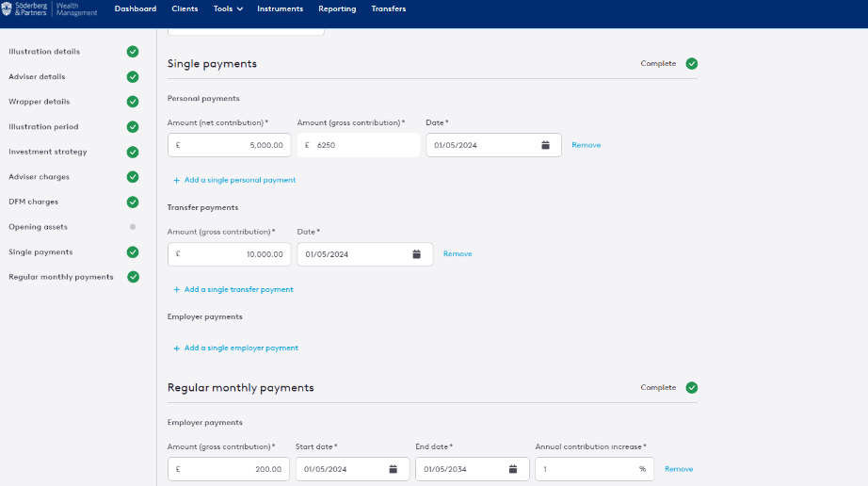Remove the transfer payment row
The image size is (868, 486).
click(458, 254)
